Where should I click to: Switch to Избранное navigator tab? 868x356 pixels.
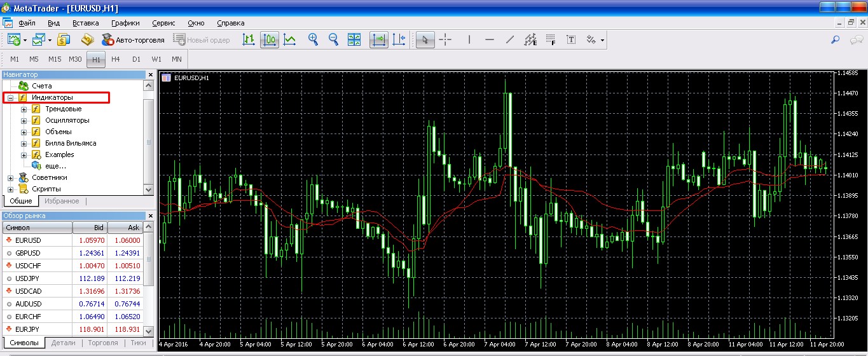point(62,201)
